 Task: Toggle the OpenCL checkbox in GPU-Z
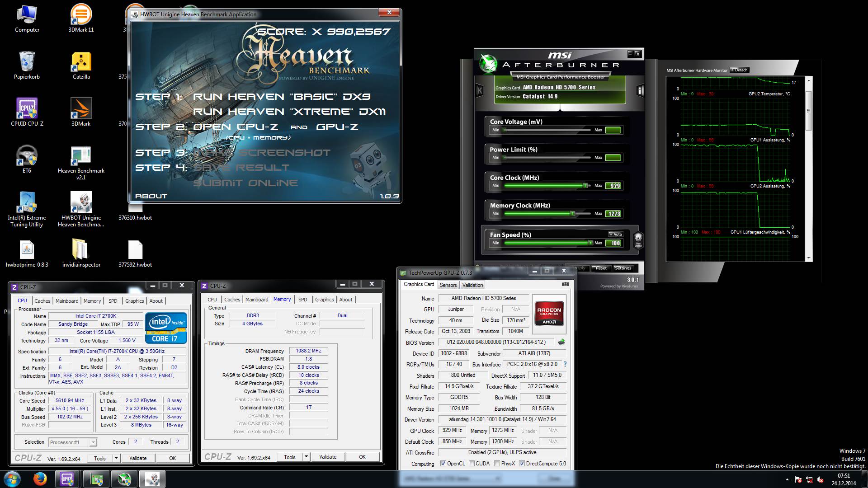[443, 464]
